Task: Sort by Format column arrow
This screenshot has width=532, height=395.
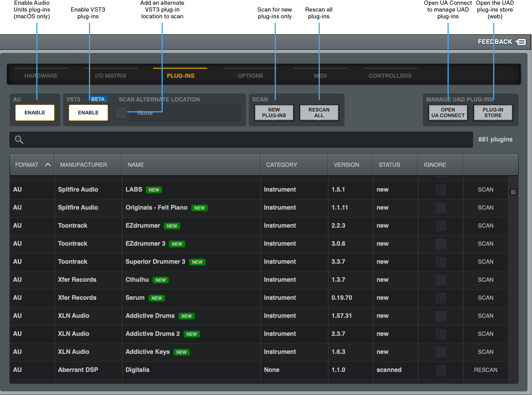Action: click(48, 165)
